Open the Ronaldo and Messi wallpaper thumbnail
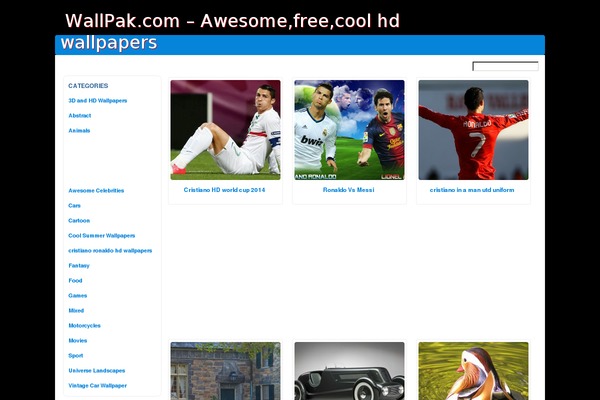This screenshot has height=400, width=600. point(349,130)
